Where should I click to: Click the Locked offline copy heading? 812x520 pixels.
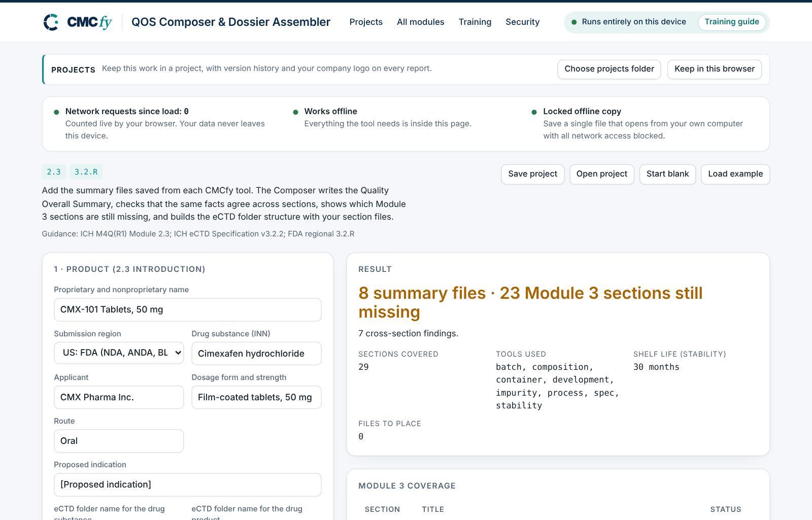click(582, 111)
